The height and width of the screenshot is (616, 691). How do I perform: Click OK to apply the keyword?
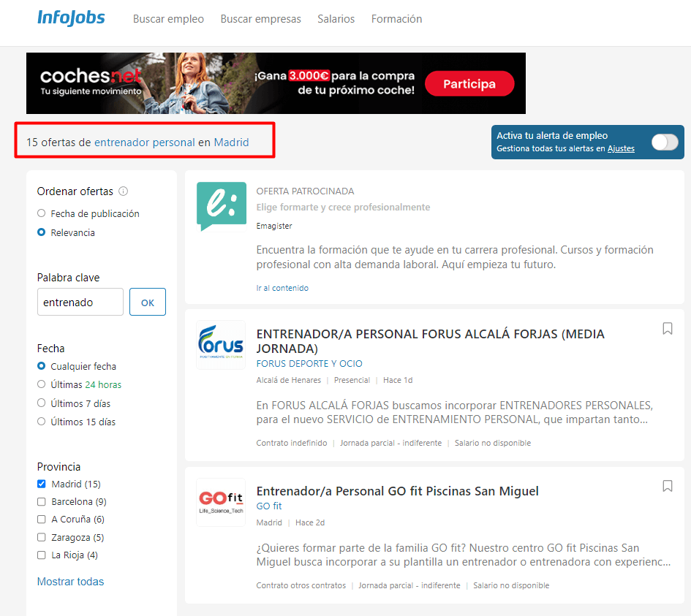pos(148,302)
